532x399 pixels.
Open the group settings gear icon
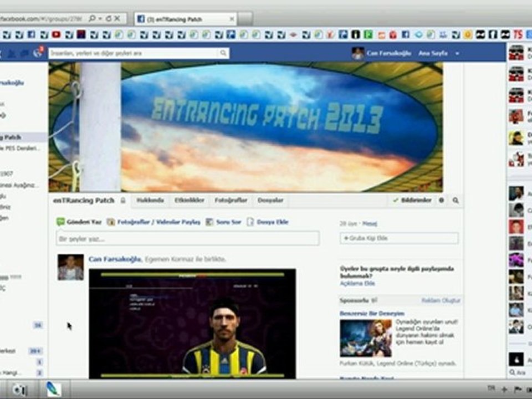point(442,200)
